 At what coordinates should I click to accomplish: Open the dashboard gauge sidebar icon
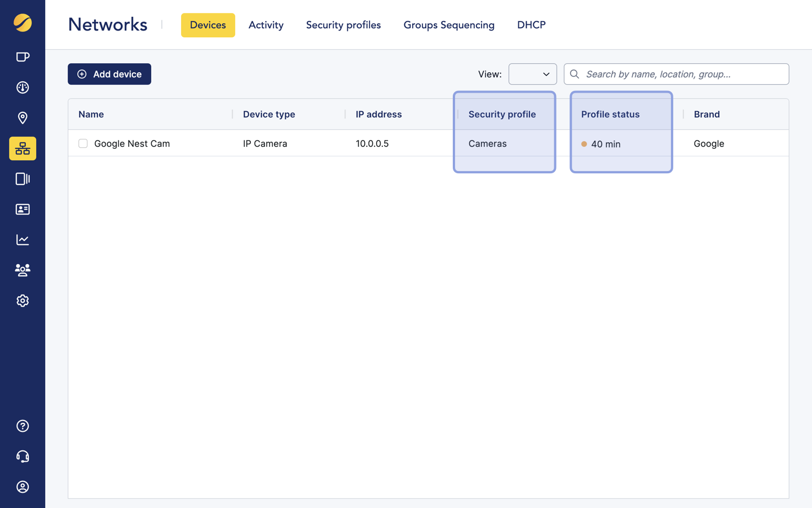23,87
